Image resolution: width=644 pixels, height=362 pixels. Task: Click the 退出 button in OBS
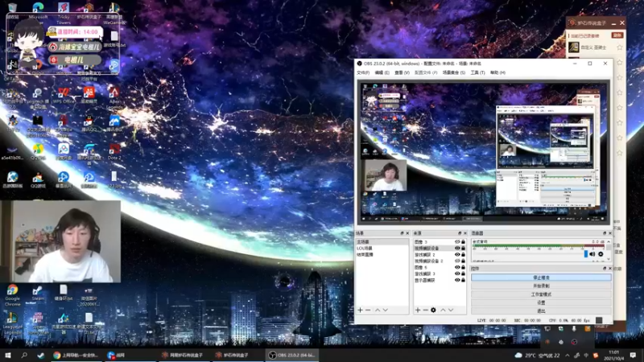pyautogui.click(x=541, y=311)
